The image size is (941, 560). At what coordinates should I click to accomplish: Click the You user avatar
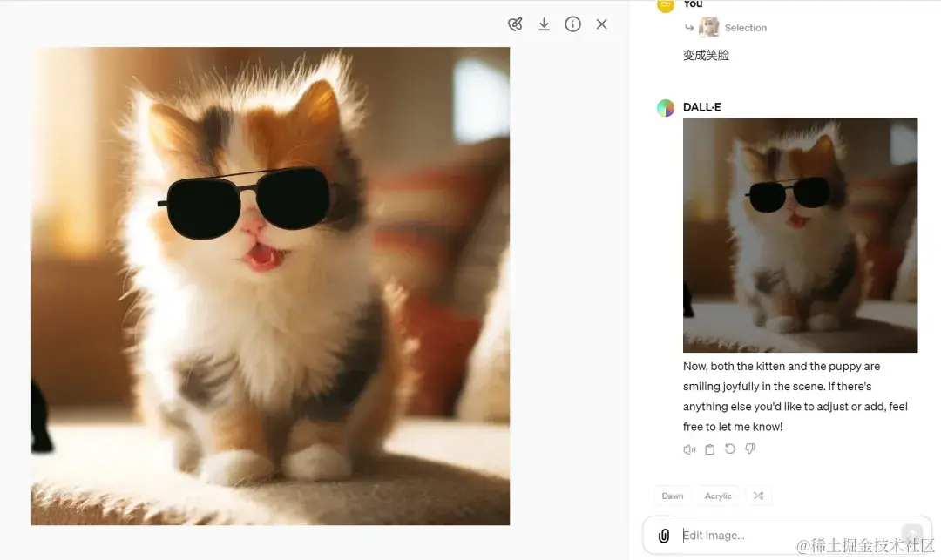[666, 5]
